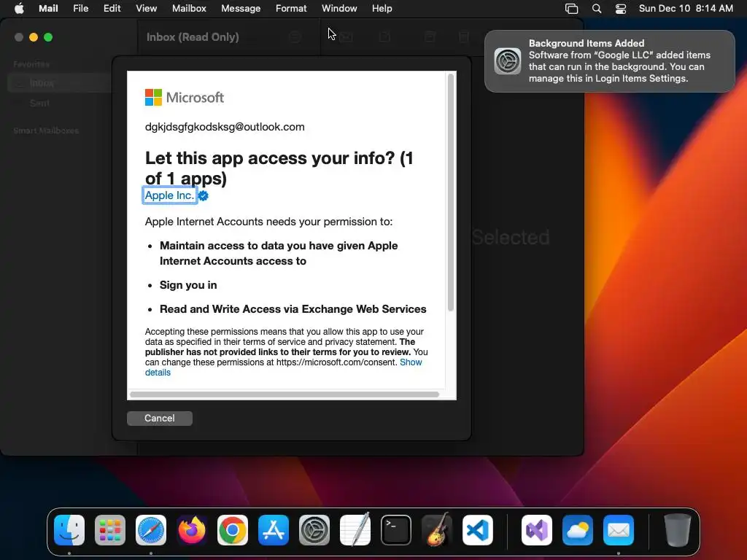
Task: Click the Stage Manager menu bar icon
Action: [x=572, y=9]
